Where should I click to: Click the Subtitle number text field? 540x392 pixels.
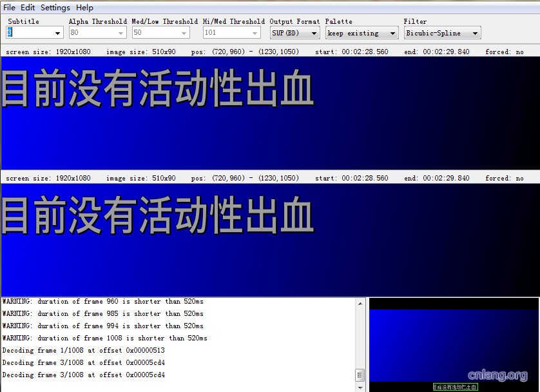[29, 33]
